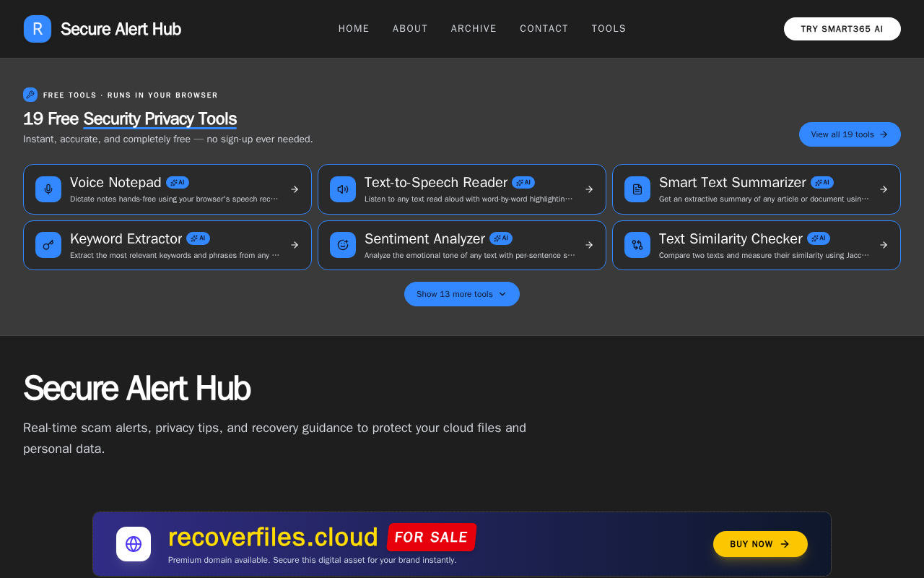This screenshot has height=578, width=924.
Task: Navigate to the Contact page
Action: point(544,29)
